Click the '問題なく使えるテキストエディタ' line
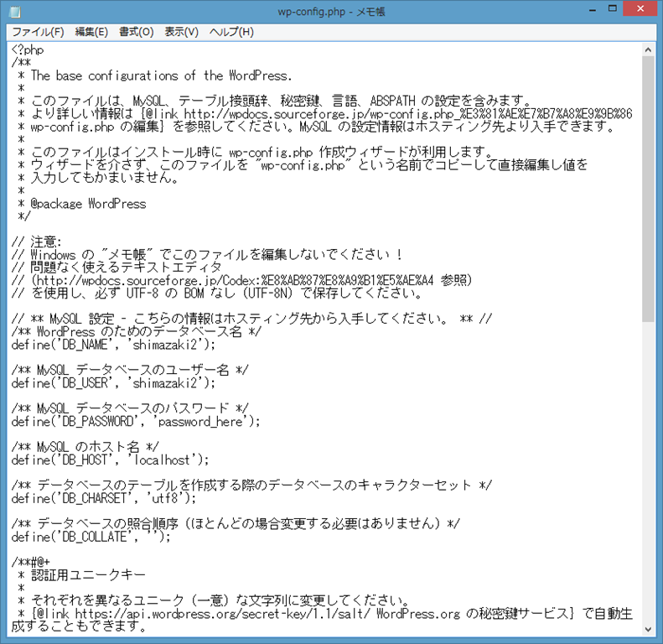This screenshot has height=644, width=663. click(117, 267)
